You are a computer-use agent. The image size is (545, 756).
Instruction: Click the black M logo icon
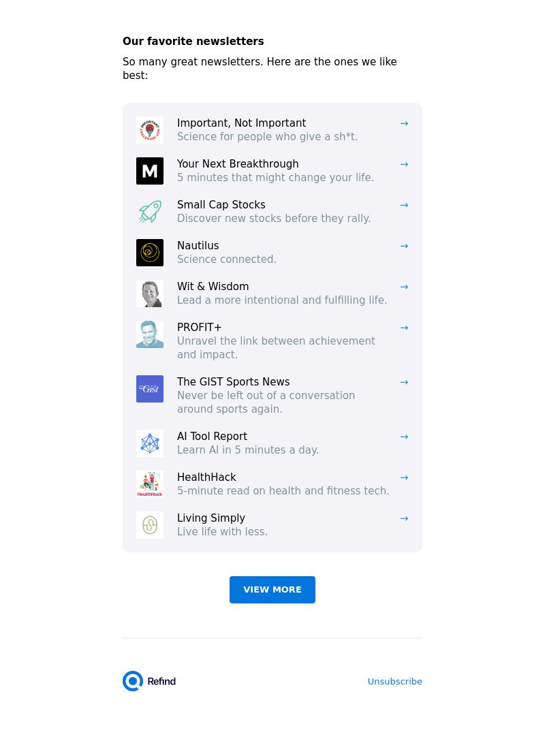(x=150, y=171)
